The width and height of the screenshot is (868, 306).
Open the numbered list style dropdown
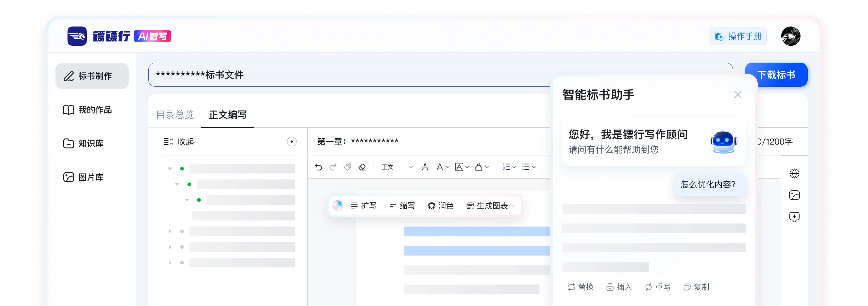click(x=514, y=167)
